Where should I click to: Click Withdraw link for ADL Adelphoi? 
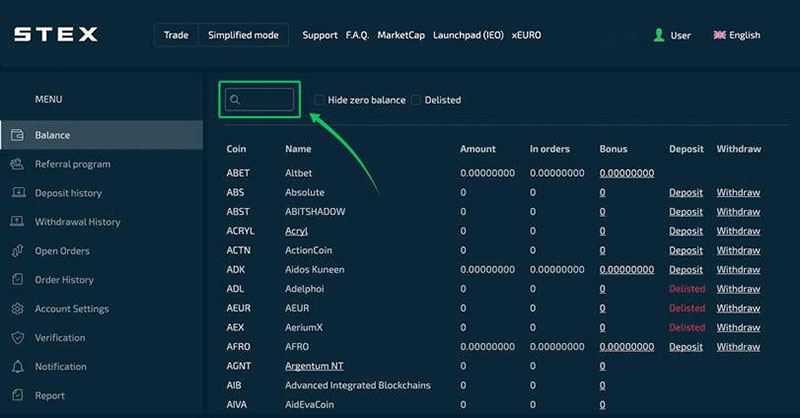tap(738, 289)
